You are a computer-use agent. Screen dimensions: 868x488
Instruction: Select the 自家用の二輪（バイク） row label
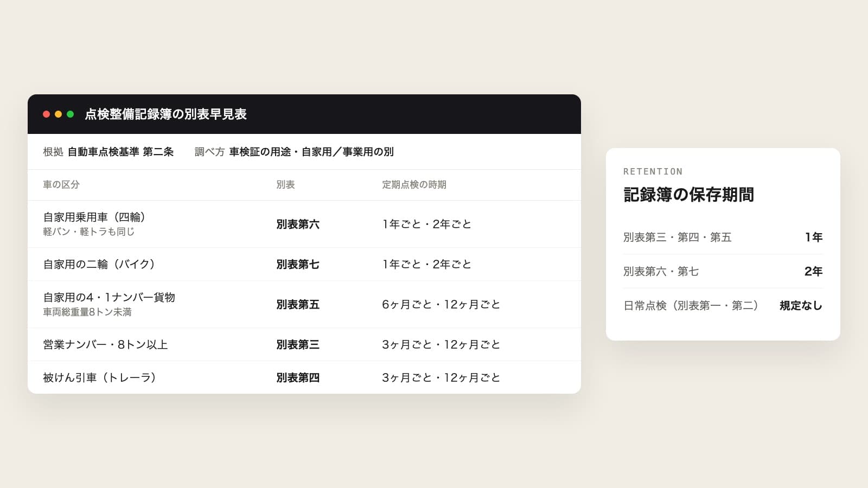pyautogui.click(x=99, y=264)
